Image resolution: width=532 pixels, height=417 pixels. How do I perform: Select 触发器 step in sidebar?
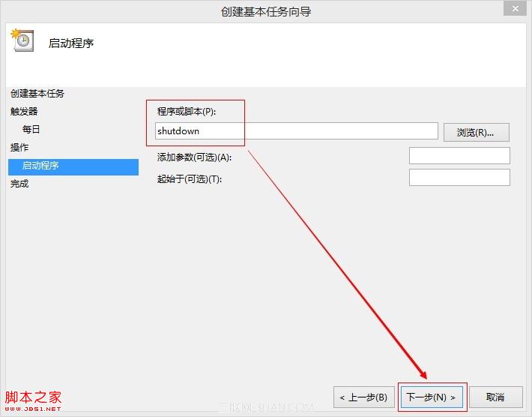click(x=24, y=112)
